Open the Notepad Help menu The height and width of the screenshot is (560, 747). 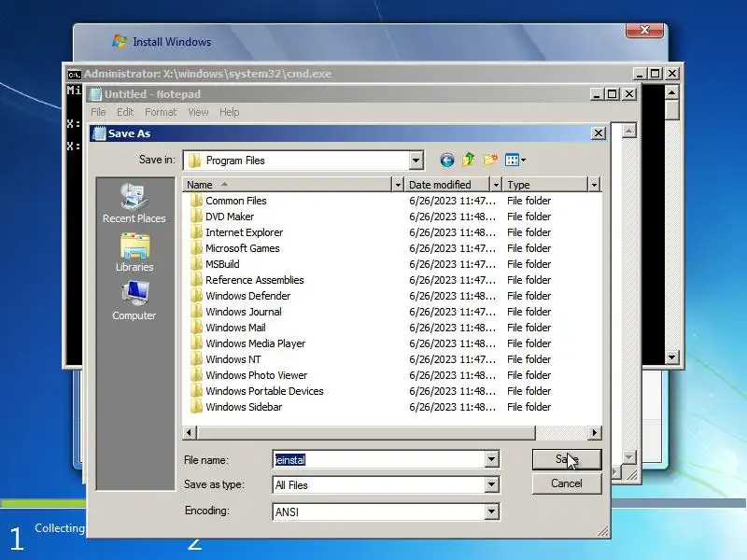[229, 112]
